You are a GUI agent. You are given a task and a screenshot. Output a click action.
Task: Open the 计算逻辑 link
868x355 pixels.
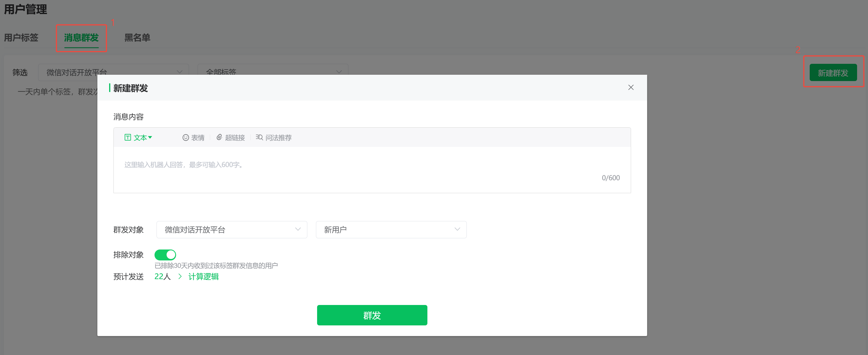pyautogui.click(x=204, y=277)
